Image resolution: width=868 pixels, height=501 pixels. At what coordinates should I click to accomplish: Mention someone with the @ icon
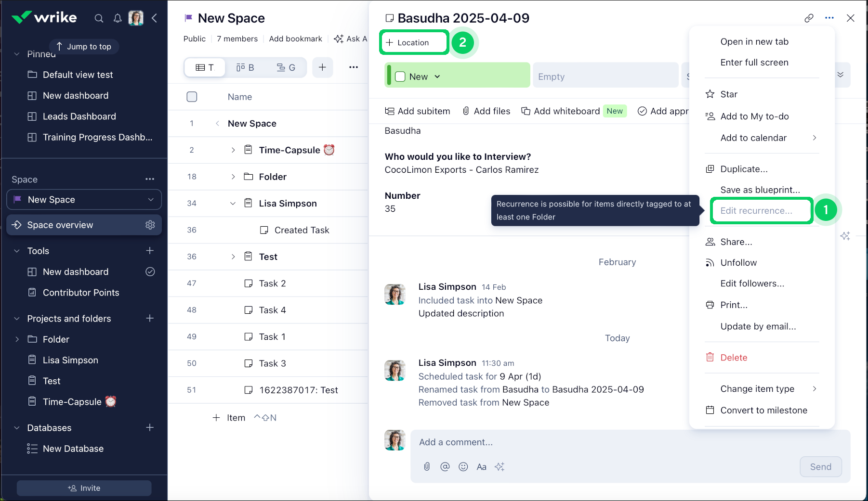(445, 467)
